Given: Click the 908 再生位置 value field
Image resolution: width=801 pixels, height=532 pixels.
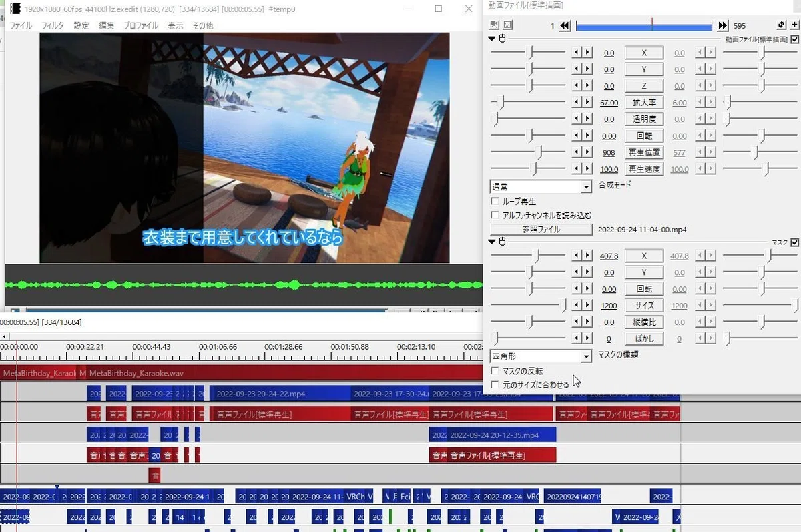Looking at the screenshot, I should [x=609, y=153].
